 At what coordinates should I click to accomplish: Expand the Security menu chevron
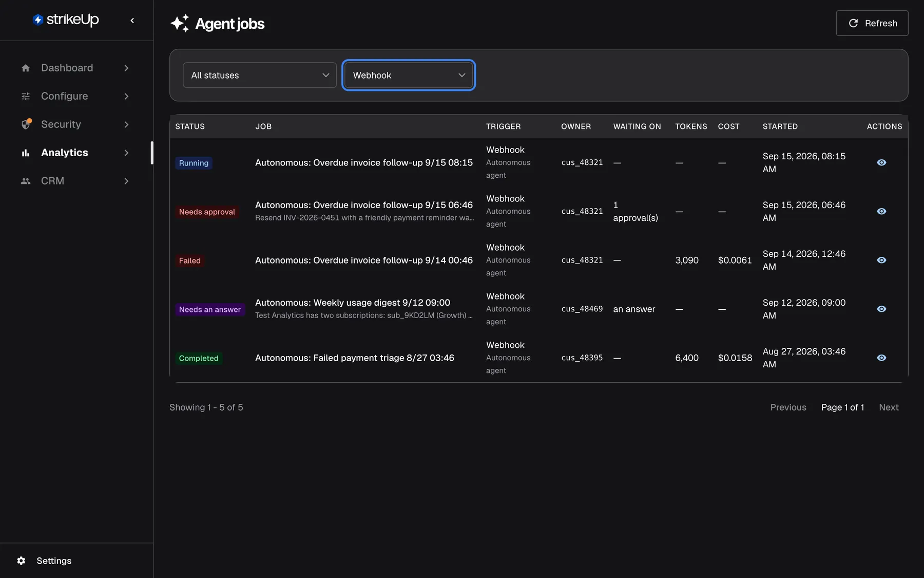(126, 124)
